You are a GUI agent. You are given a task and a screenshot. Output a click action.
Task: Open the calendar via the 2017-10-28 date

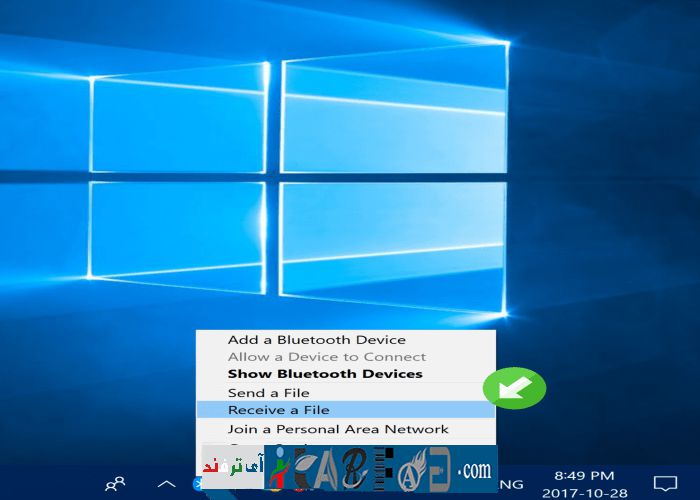pyautogui.click(x=585, y=492)
